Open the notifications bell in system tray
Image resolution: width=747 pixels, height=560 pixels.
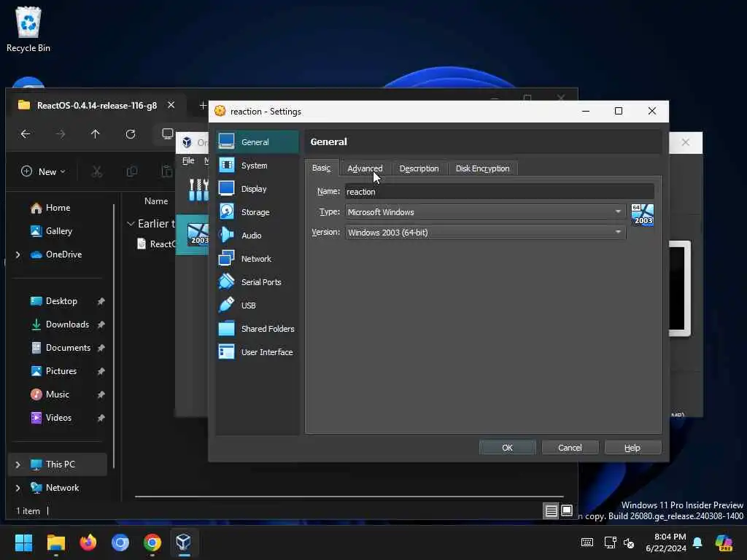pyautogui.click(x=697, y=542)
